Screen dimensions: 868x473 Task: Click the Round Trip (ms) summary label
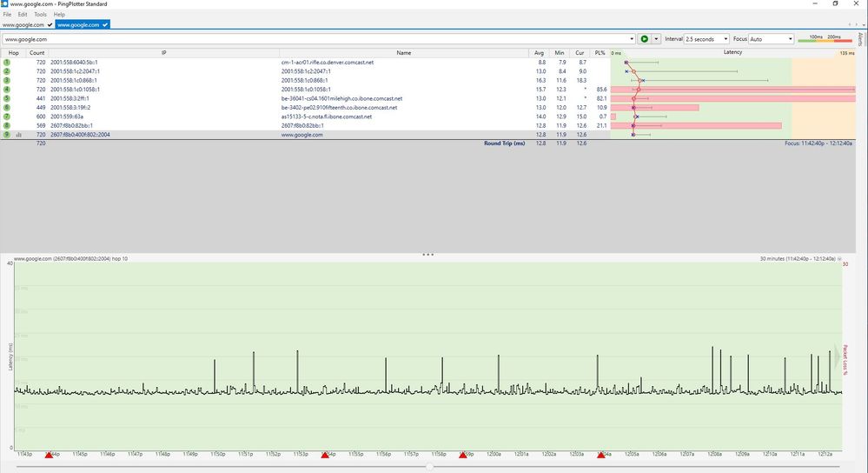tap(504, 143)
